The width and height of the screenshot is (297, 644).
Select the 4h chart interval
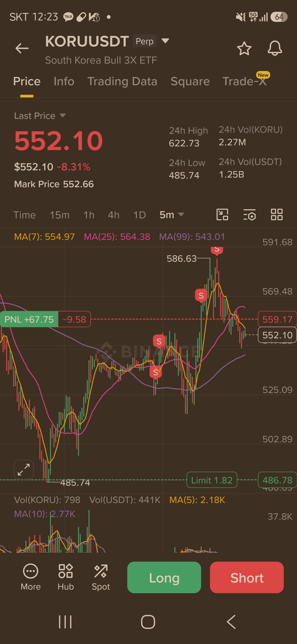[114, 215]
